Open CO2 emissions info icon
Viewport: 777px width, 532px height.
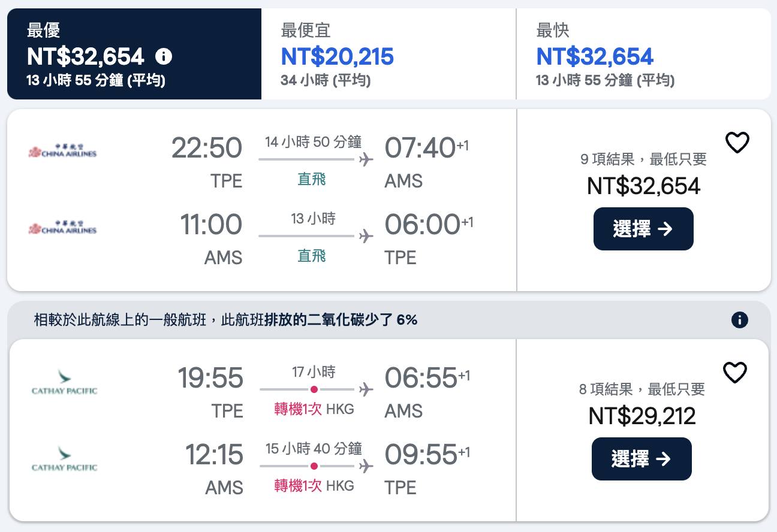coord(739,320)
